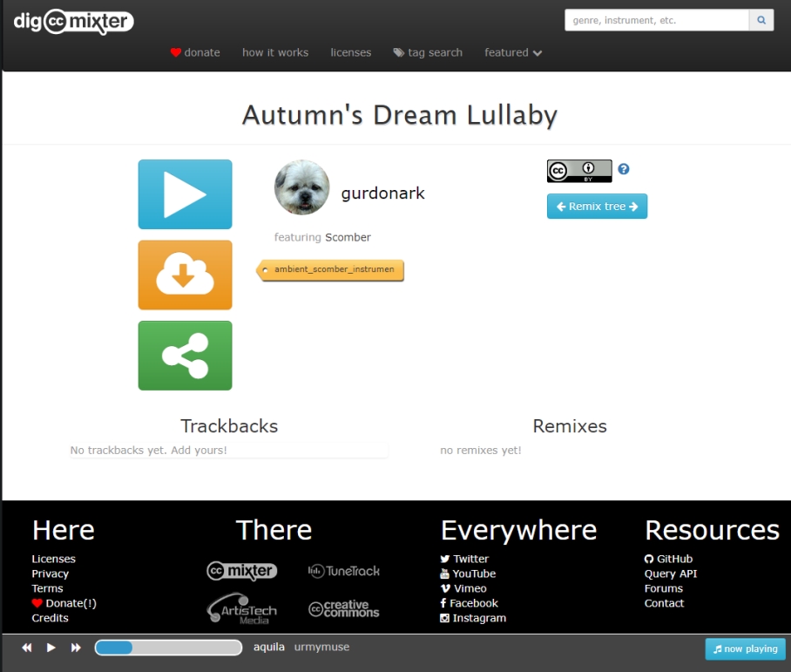The height and width of the screenshot is (672, 791).
Task: Go to how it works page
Action: click(275, 52)
